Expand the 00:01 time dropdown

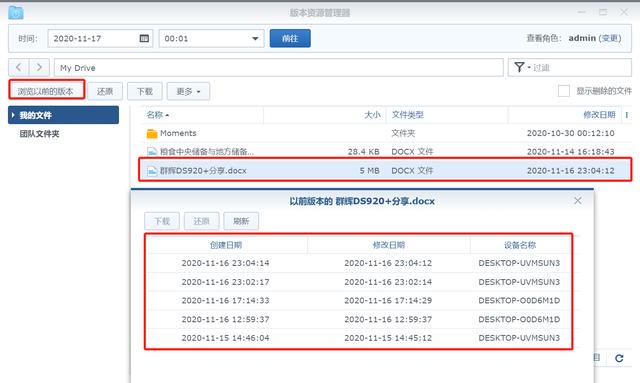(255, 38)
